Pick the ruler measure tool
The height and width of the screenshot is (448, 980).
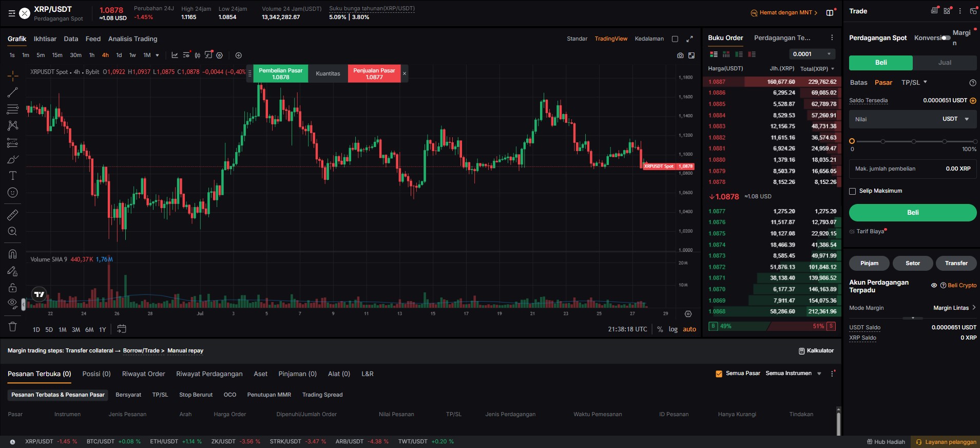(13, 215)
